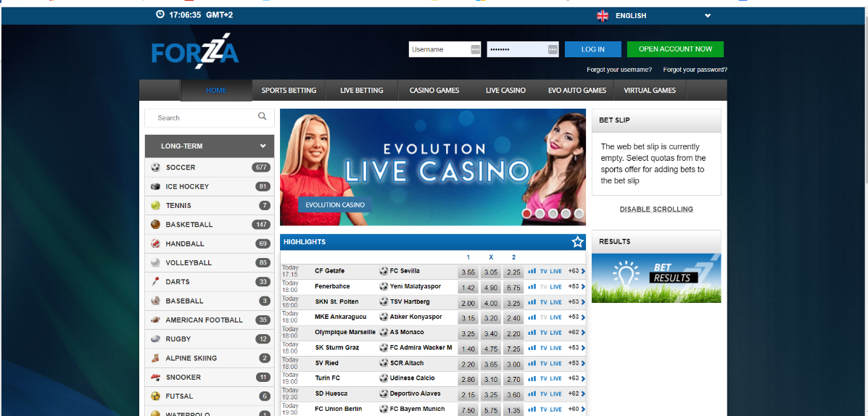The image size is (868, 416).
Task: Open statistics bars icon for CF Getafe match
Action: point(532,272)
